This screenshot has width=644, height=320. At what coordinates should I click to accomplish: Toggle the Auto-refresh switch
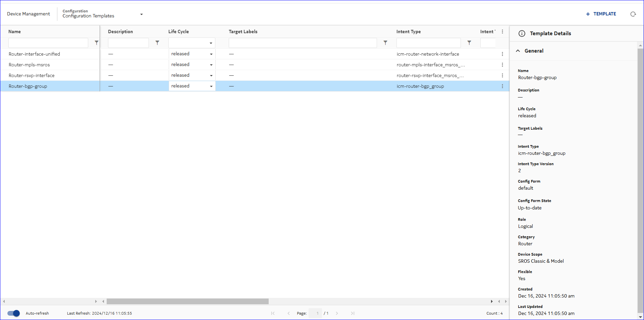point(14,313)
